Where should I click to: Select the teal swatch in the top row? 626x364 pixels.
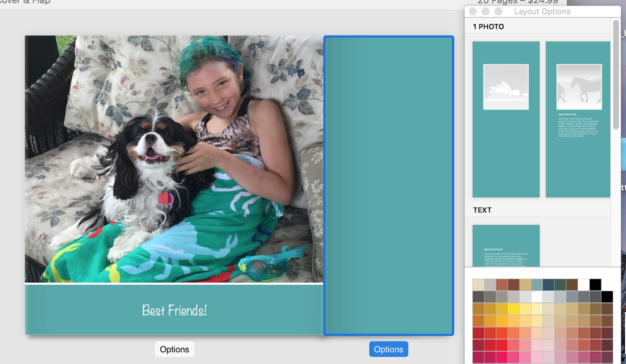tap(536, 284)
